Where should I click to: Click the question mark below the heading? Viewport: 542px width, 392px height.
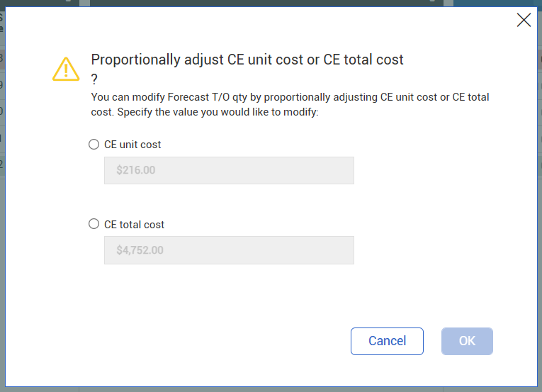[95, 79]
